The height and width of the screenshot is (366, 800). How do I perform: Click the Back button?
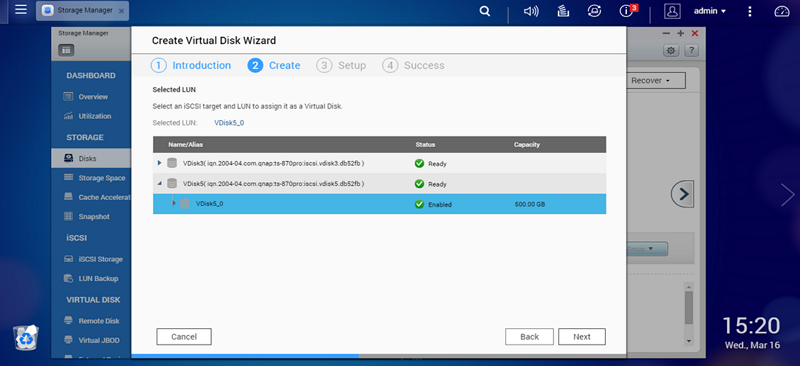click(530, 337)
